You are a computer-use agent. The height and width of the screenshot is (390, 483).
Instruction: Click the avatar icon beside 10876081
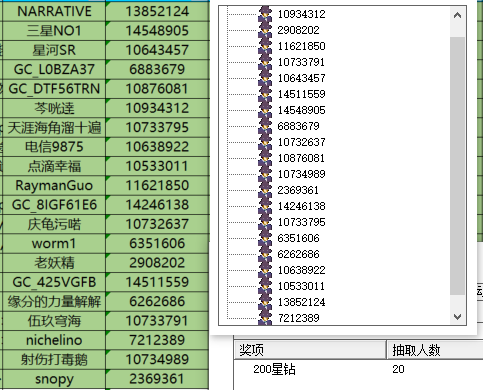265,158
